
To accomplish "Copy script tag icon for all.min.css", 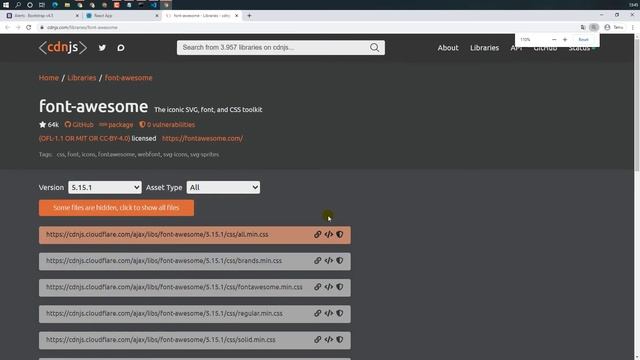I will pyautogui.click(x=329, y=234).
